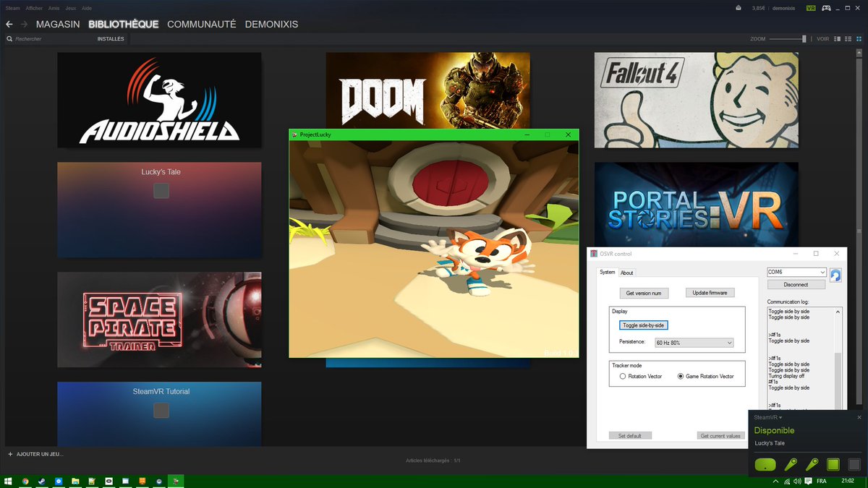Select the Lucky's Tale library tile

click(x=159, y=210)
